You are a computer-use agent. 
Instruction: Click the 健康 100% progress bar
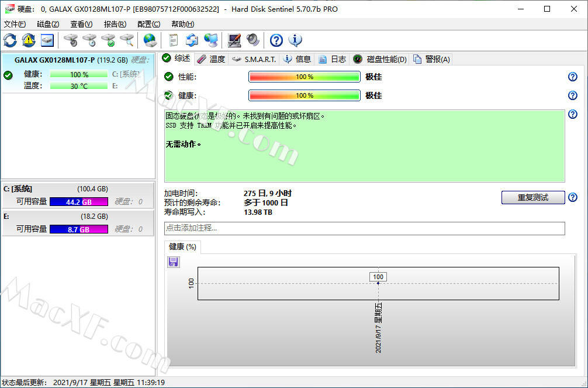(304, 95)
